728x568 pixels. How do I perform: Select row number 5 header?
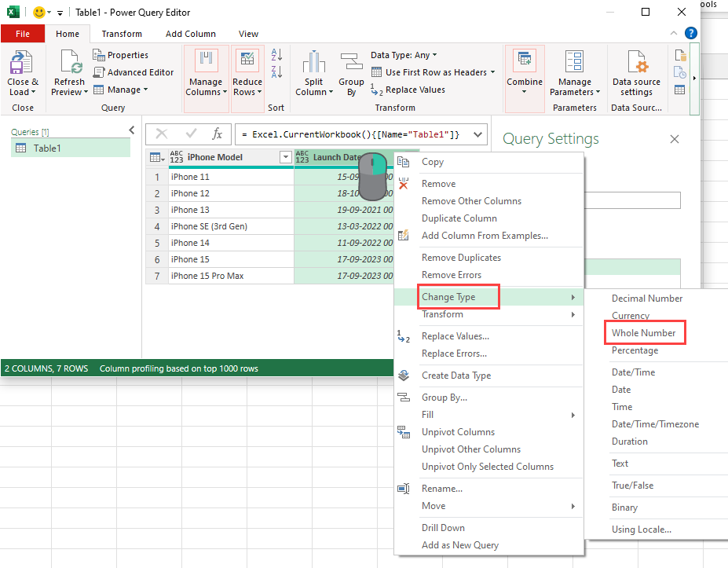click(157, 243)
